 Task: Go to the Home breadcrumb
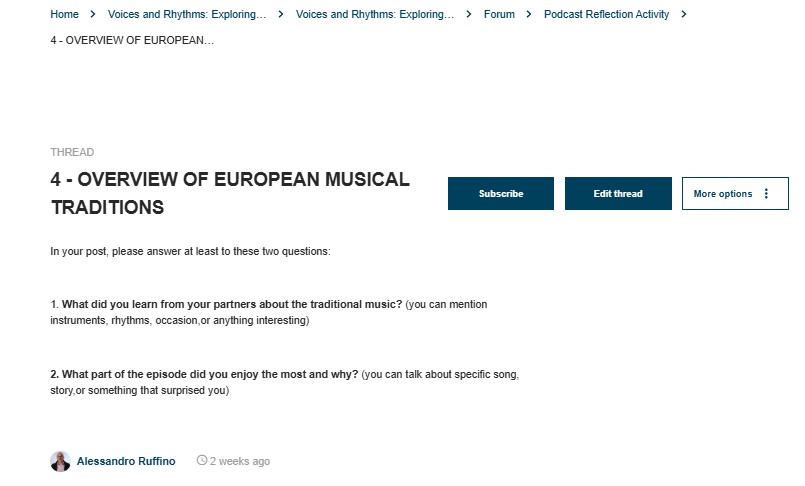tap(64, 14)
